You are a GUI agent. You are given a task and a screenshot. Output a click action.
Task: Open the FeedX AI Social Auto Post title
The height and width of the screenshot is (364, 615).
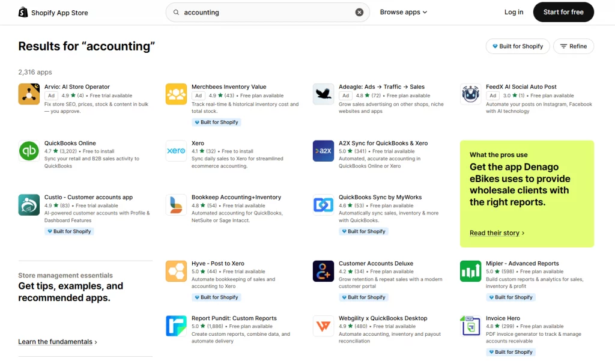[x=521, y=86]
